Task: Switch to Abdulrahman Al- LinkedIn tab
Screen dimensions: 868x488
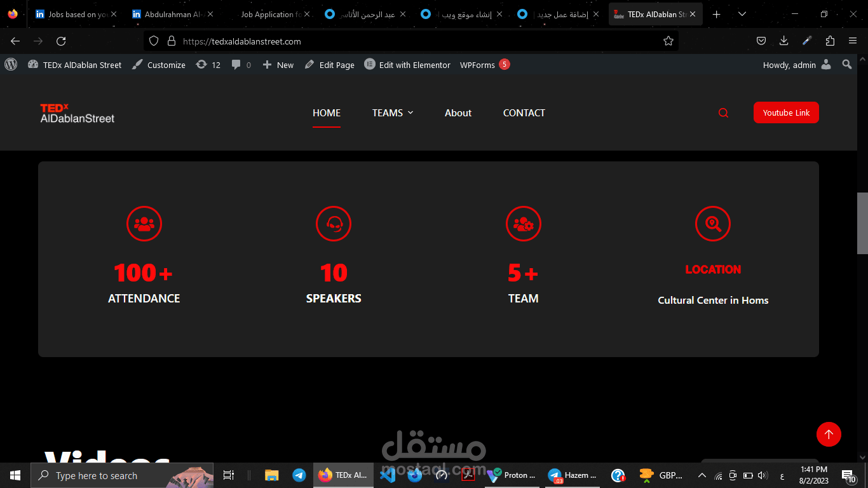Action: point(172,14)
